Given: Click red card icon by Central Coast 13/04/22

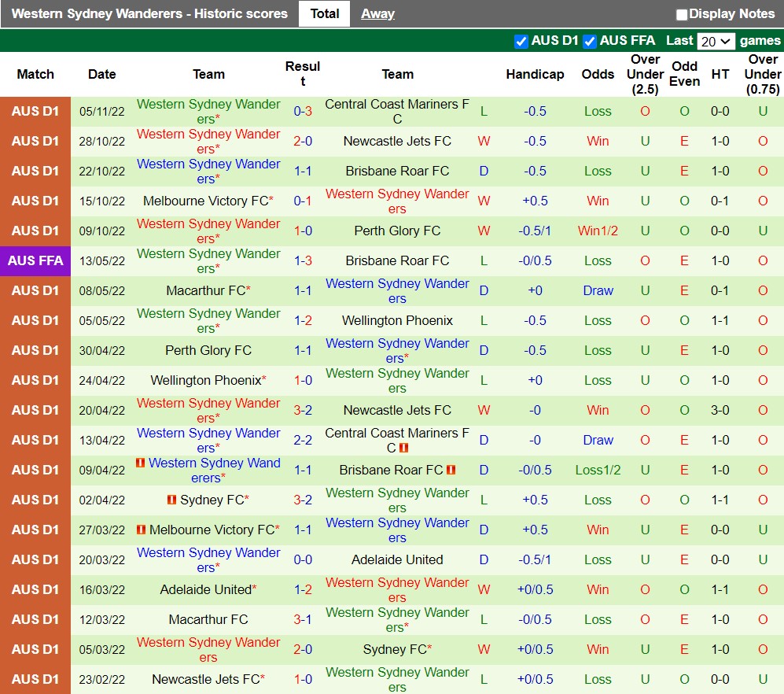Looking at the screenshot, I should pos(403,448).
